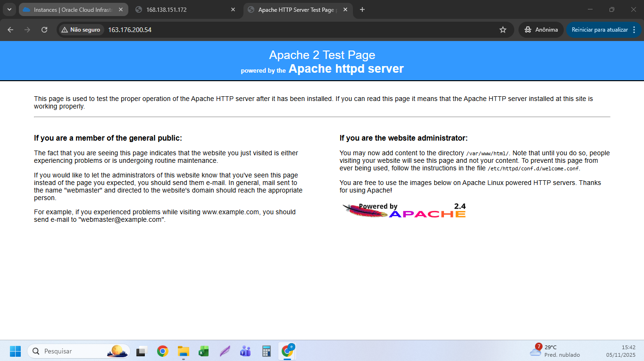Minimize the Chrome window
The width and height of the screenshot is (644, 361).
[590, 9]
